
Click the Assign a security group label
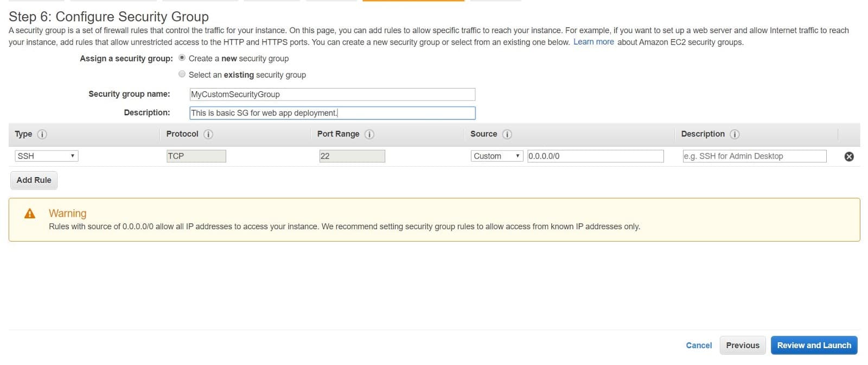coord(126,58)
